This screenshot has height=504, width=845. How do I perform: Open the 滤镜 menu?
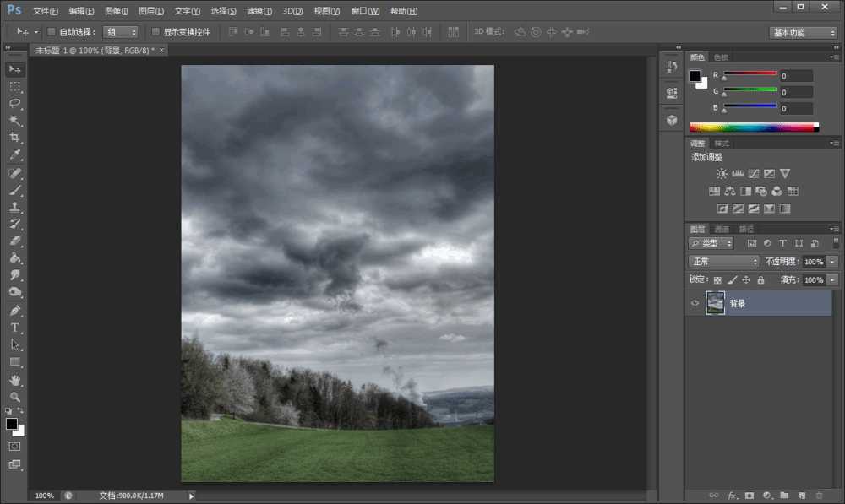258,10
